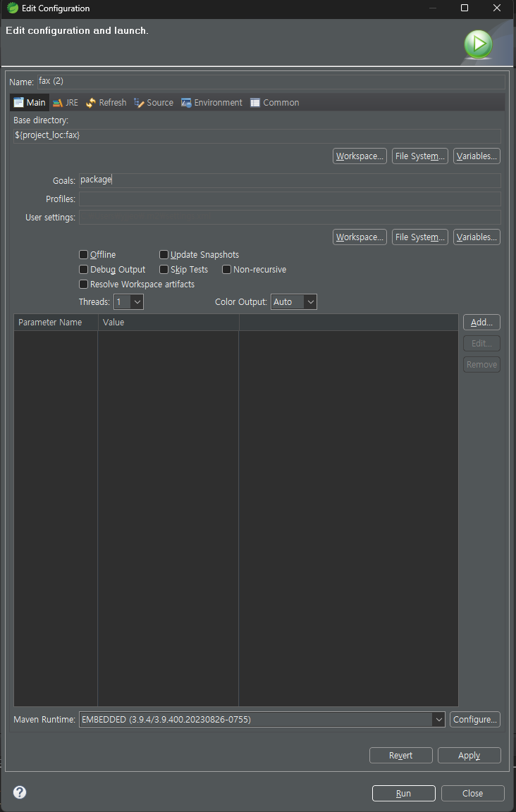Click the Goals input field
This screenshot has width=516, height=812.
290,180
